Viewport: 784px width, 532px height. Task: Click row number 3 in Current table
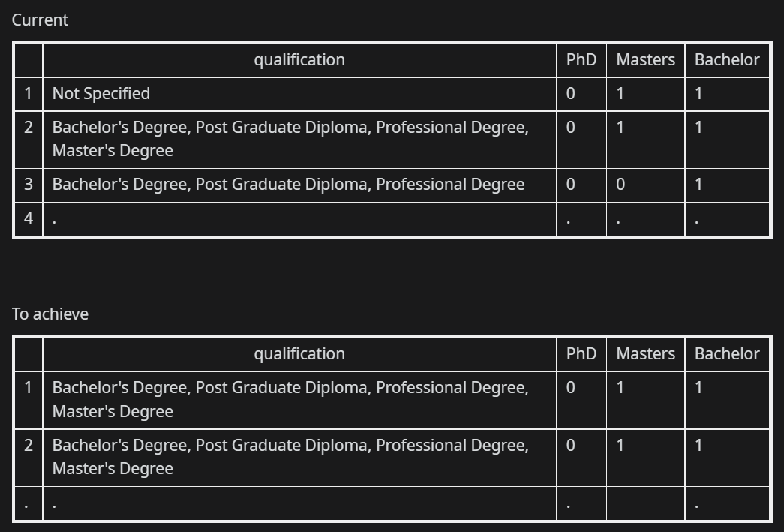click(29, 185)
